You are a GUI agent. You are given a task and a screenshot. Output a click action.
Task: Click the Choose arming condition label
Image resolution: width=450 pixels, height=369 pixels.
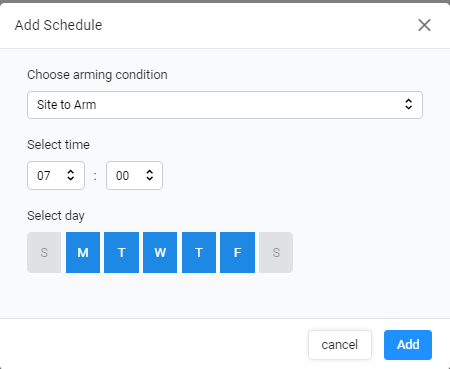coord(97,75)
